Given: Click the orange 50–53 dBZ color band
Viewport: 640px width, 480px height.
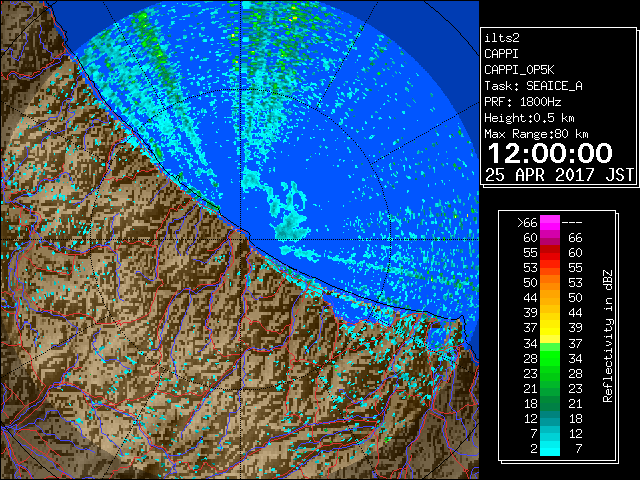Looking at the screenshot, I should tap(550, 282).
